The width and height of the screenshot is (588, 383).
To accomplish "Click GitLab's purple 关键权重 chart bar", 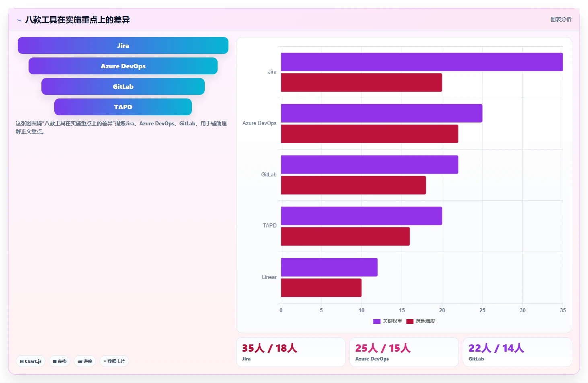I will 370,164.
